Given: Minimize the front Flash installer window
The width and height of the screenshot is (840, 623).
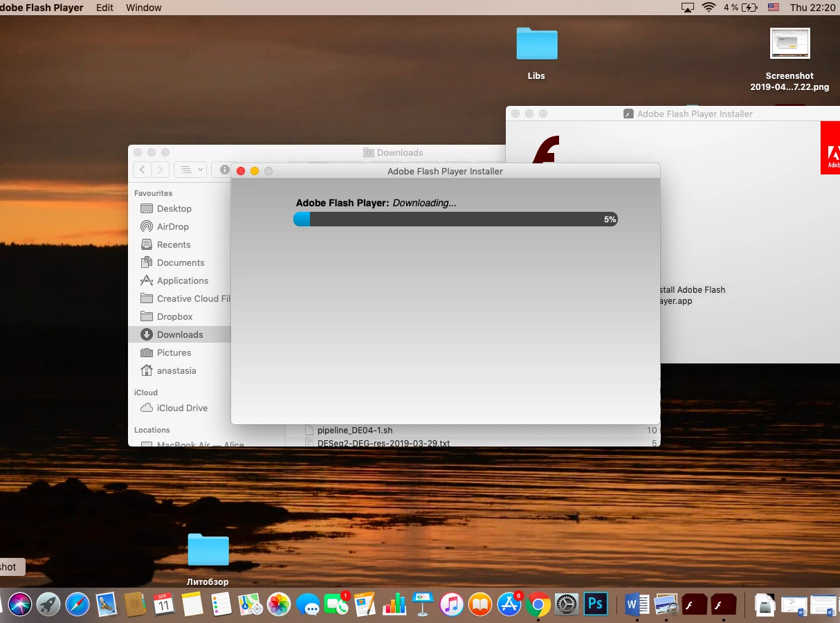Looking at the screenshot, I should tap(255, 171).
